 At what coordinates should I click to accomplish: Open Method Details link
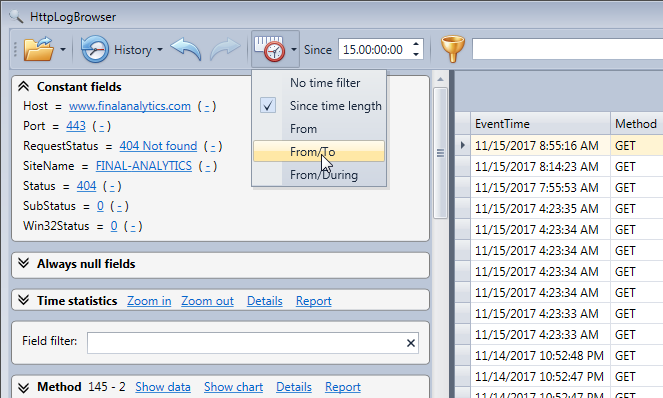click(x=294, y=387)
